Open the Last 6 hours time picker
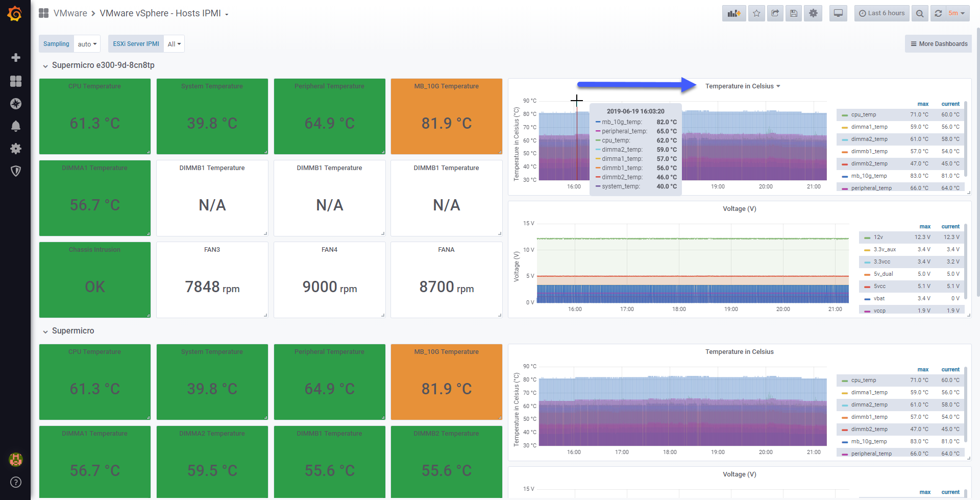 tap(881, 13)
